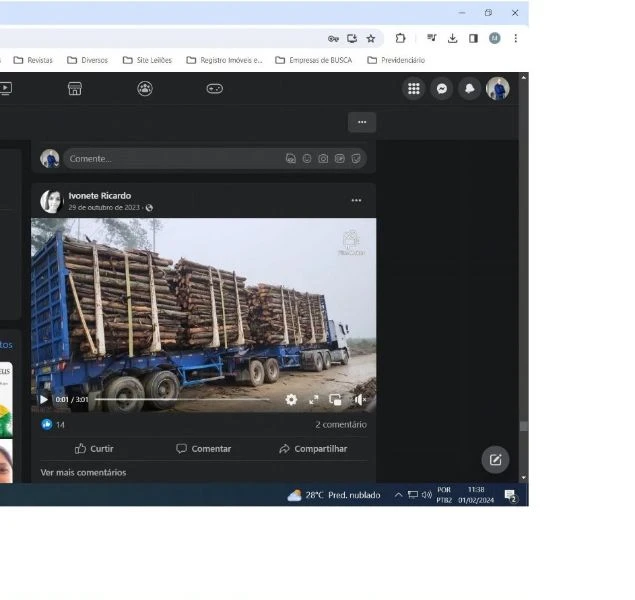Bookmark this page with the star icon
This screenshot has width=635, height=600.
pos(371,38)
